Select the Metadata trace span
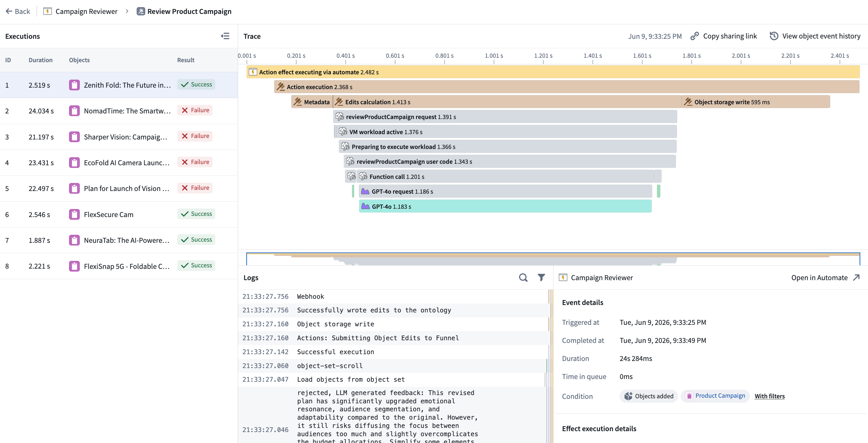Viewport: 868px width, 443px height. click(312, 102)
